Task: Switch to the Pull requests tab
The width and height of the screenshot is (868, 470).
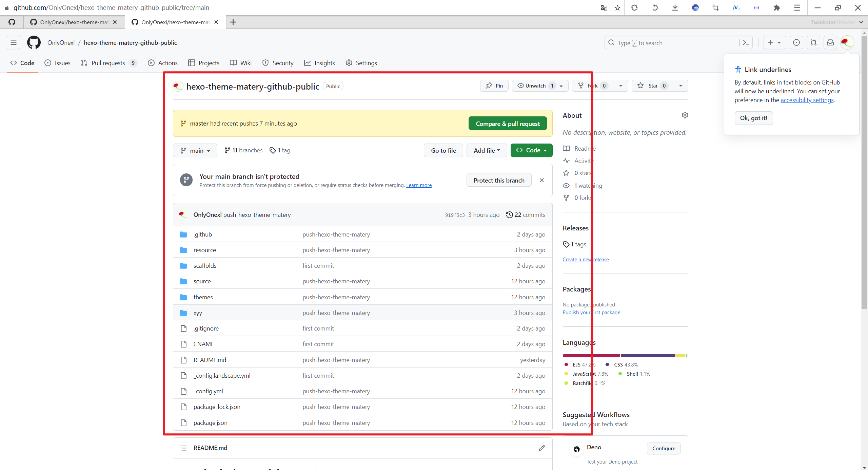Action: [x=109, y=63]
